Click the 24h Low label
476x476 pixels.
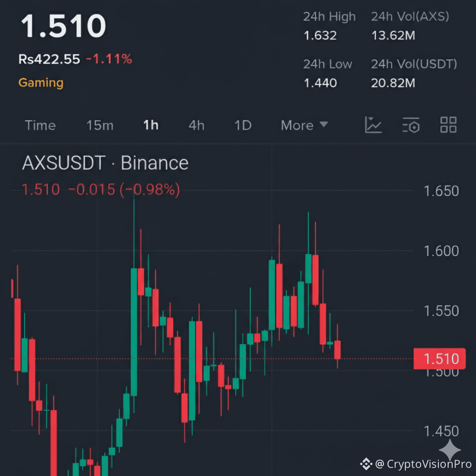(328, 64)
